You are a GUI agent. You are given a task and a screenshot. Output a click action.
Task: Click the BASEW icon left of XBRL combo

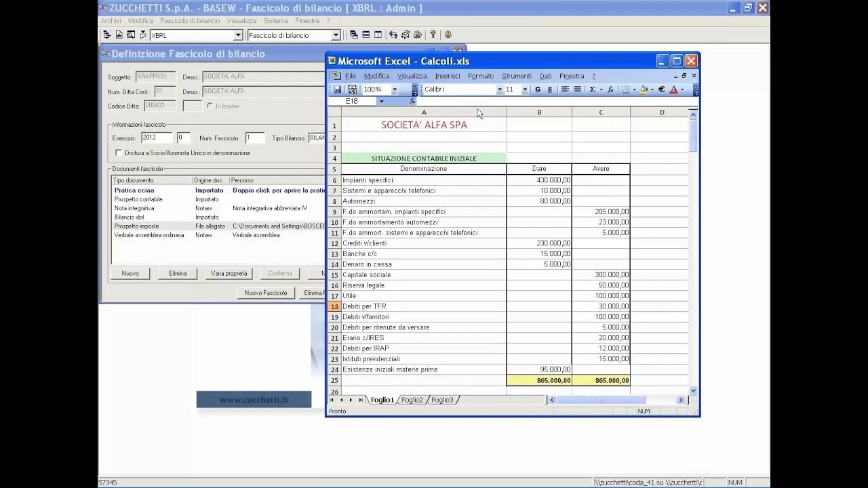point(142,35)
